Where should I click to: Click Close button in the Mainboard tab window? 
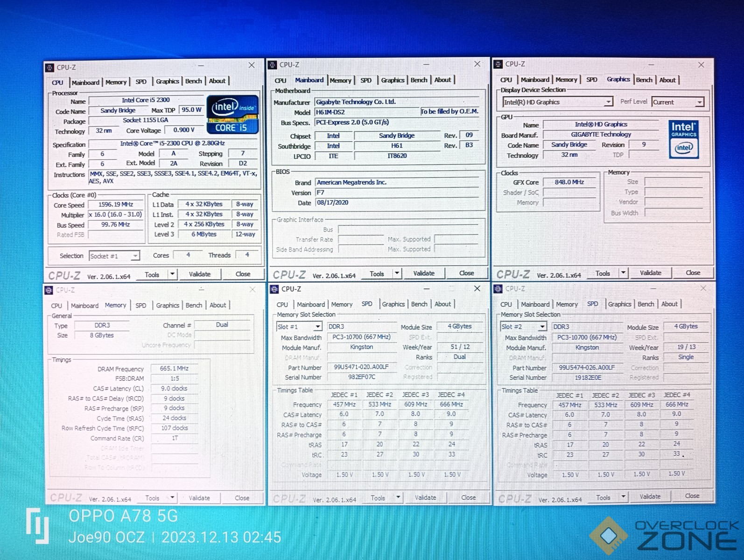click(x=467, y=273)
